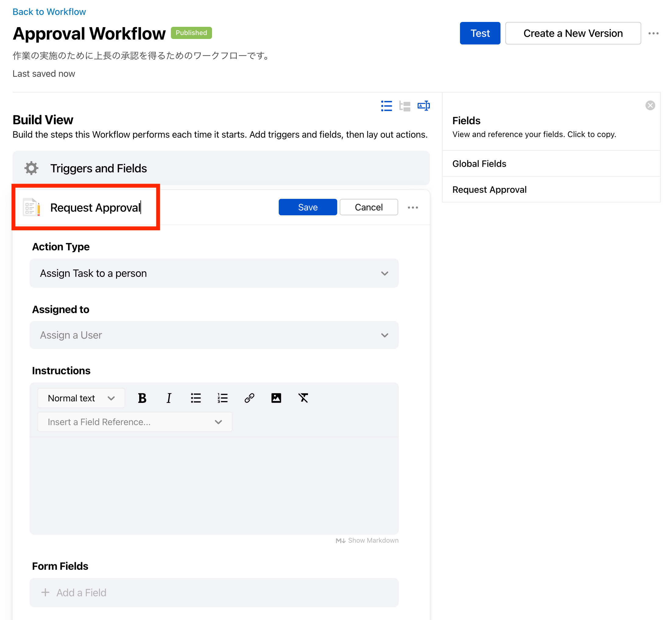The image size is (672, 620).
Task: Toggle italic formatting in Instructions editor
Action: pyautogui.click(x=169, y=398)
